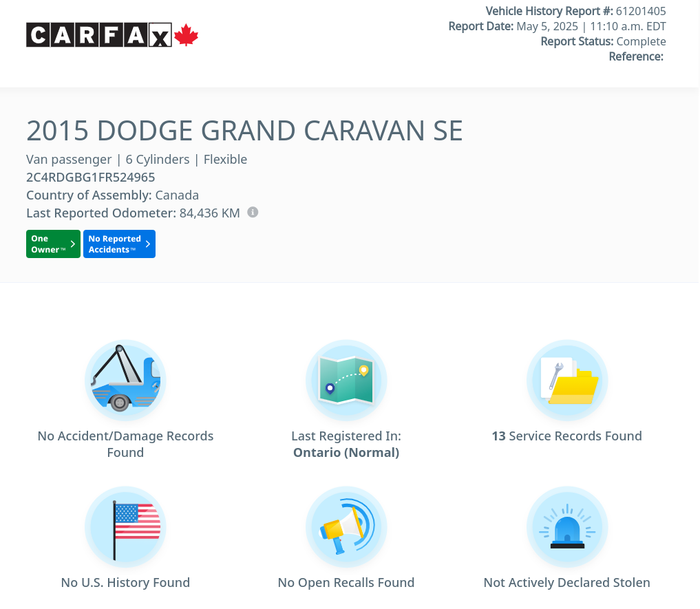This screenshot has height=609, width=700.
Task: Click the 'Reference:' label
Action: tap(636, 56)
